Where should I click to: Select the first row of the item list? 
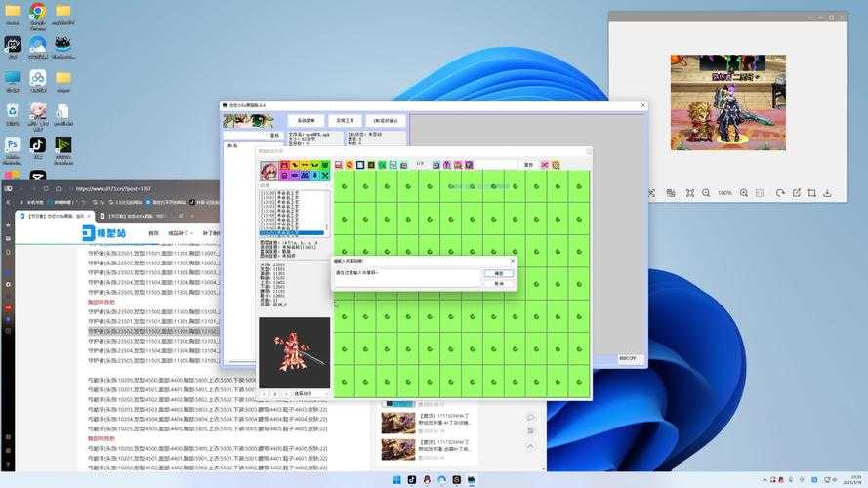(292, 193)
